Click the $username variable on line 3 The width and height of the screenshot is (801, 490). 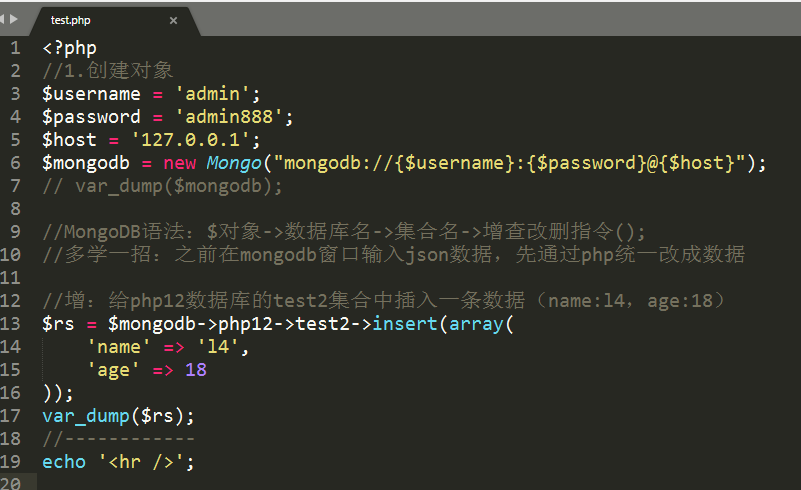tap(91, 94)
